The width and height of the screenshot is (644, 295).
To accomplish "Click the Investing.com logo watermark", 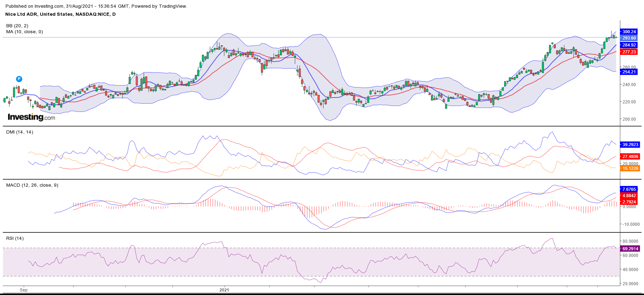I will click(x=31, y=117).
